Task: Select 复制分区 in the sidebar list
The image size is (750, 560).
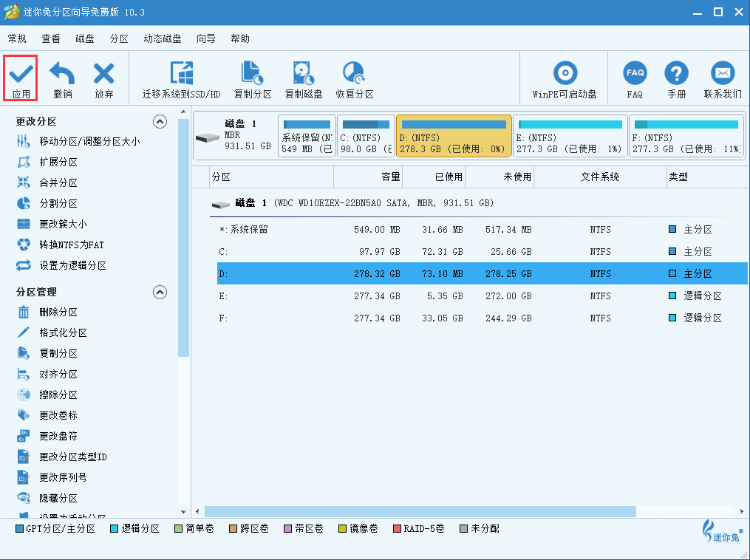Action: 58,353
